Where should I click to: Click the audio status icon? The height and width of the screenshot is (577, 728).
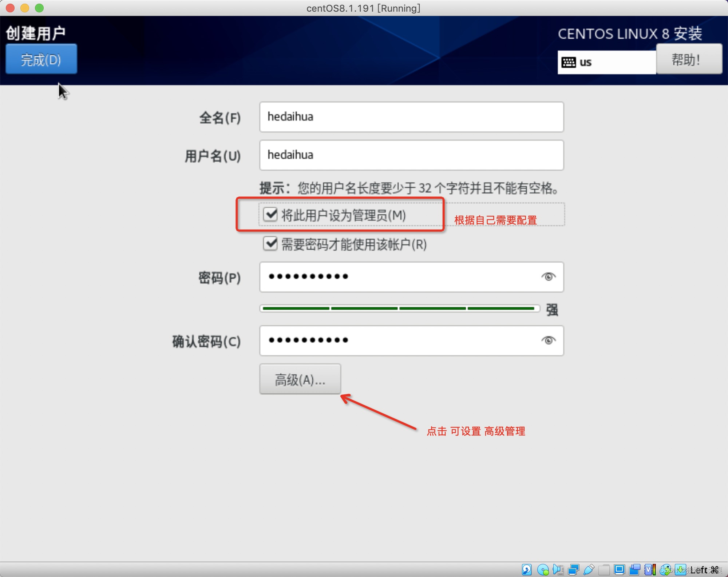point(558,569)
